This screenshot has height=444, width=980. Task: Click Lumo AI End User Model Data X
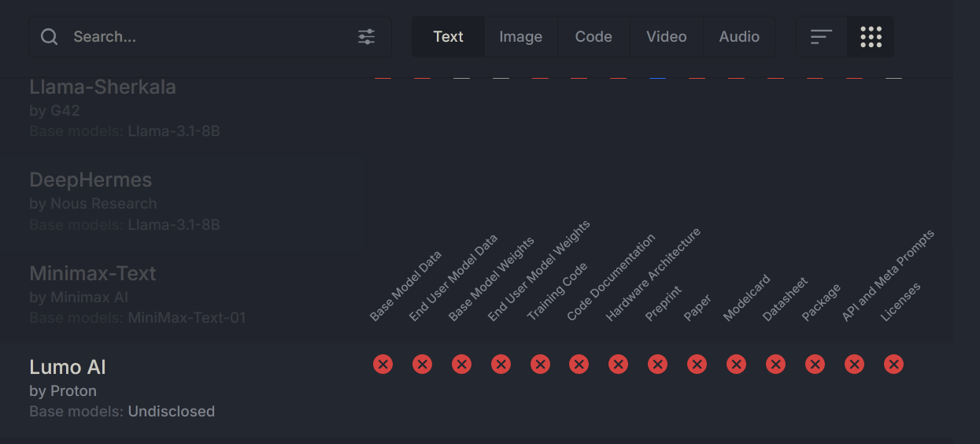(x=422, y=364)
